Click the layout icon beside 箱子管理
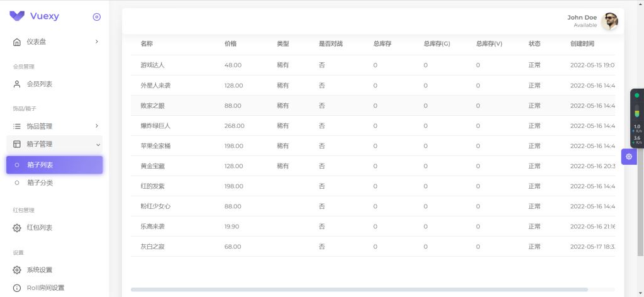Screen dimensions: 644x297 tap(17, 144)
